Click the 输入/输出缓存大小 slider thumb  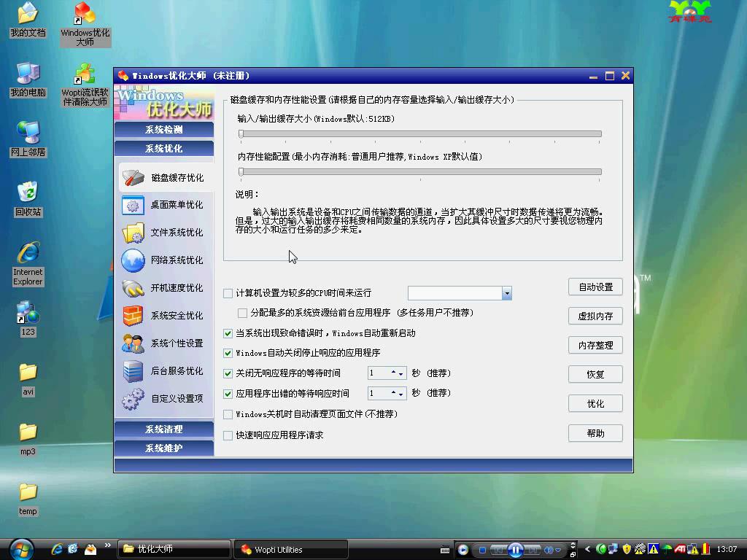coord(241,134)
